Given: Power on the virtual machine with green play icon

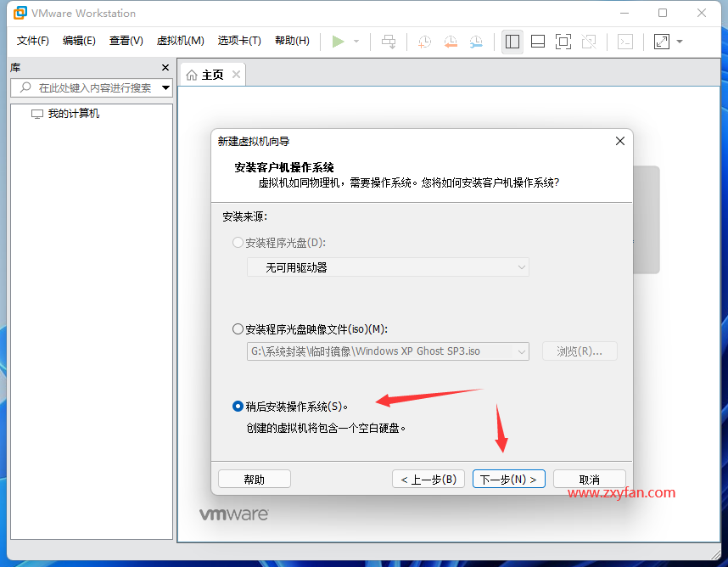Looking at the screenshot, I should click(x=338, y=41).
